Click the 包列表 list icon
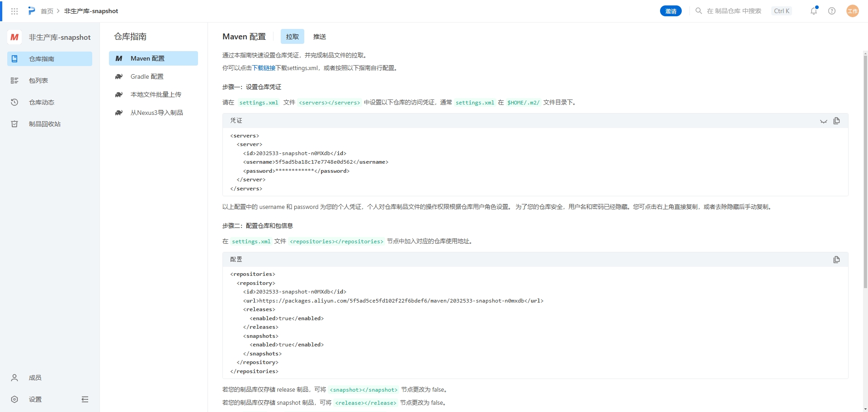 coord(14,81)
